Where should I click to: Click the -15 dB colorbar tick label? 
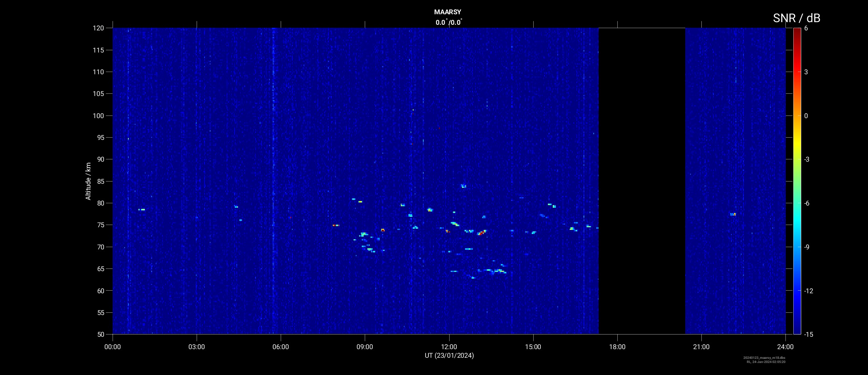click(809, 334)
